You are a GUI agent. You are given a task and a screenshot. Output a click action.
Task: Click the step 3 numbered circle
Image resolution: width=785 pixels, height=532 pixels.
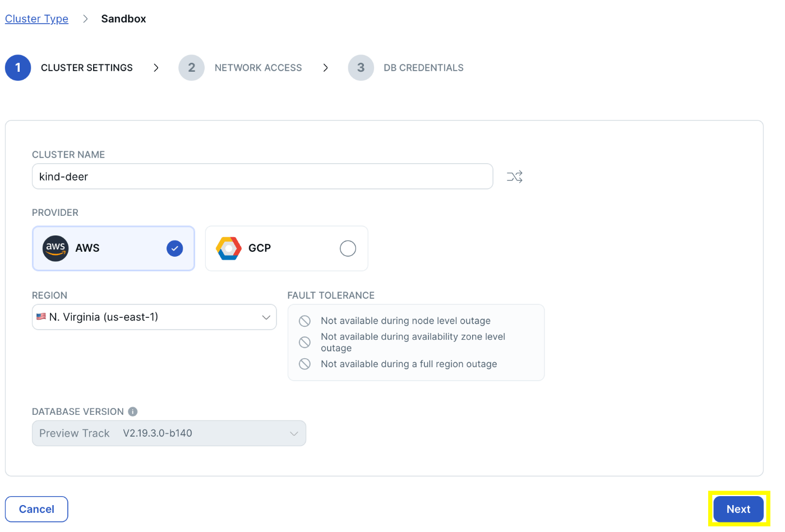click(361, 67)
